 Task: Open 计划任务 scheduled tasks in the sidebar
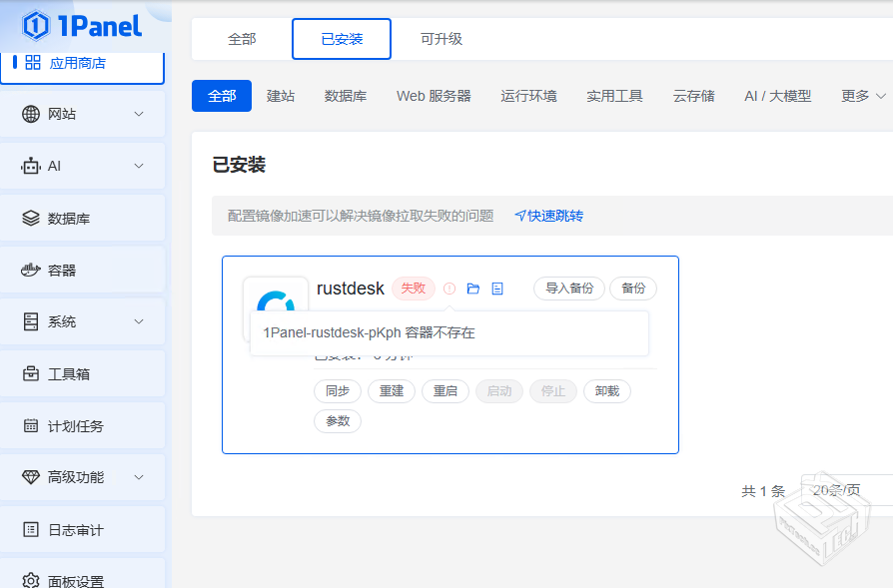point(75,426)
